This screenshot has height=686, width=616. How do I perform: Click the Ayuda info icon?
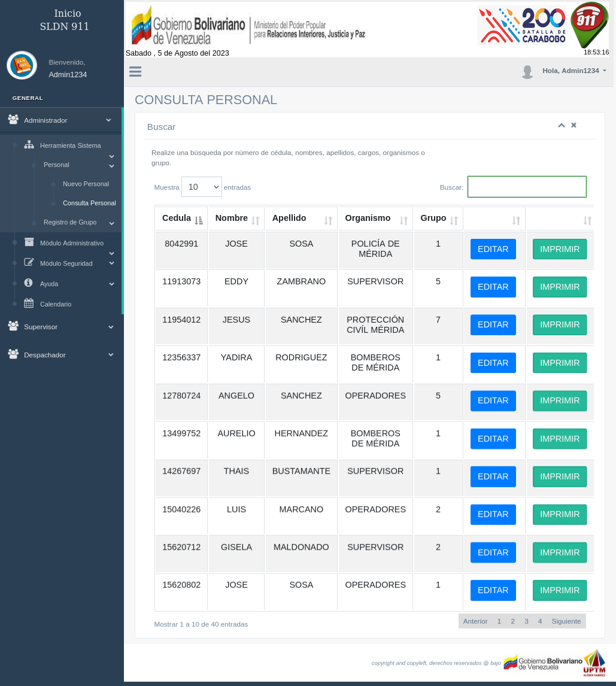[29, 283]
